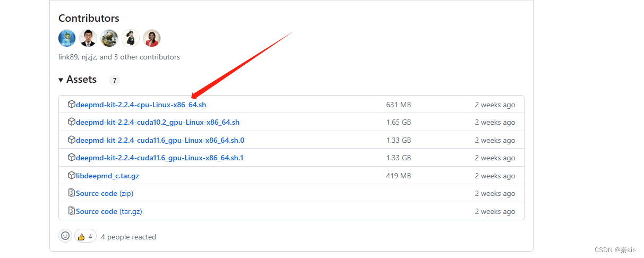
Task: Open the second contributor avatar in suit
Action: tap(88, 38)
